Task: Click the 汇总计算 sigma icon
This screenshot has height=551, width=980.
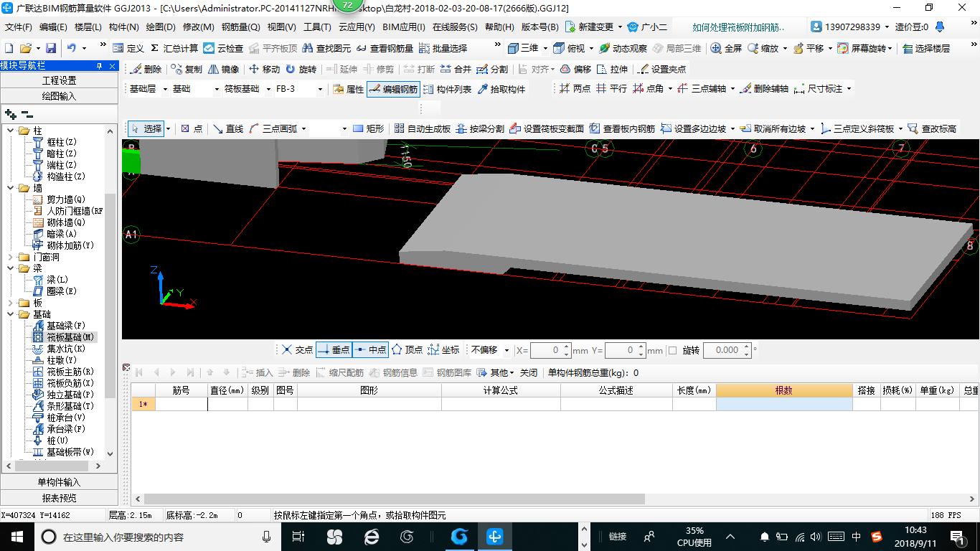Action: point(154,48)
